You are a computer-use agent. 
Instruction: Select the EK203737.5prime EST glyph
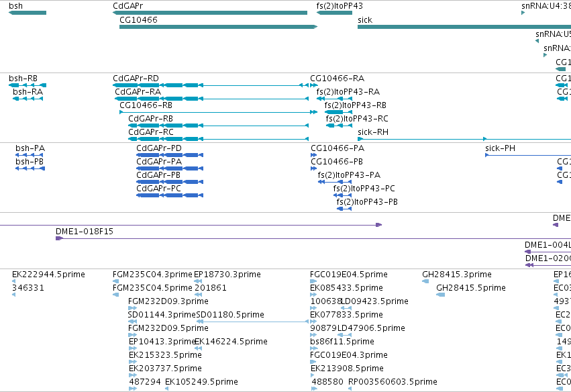coord(133,376)
